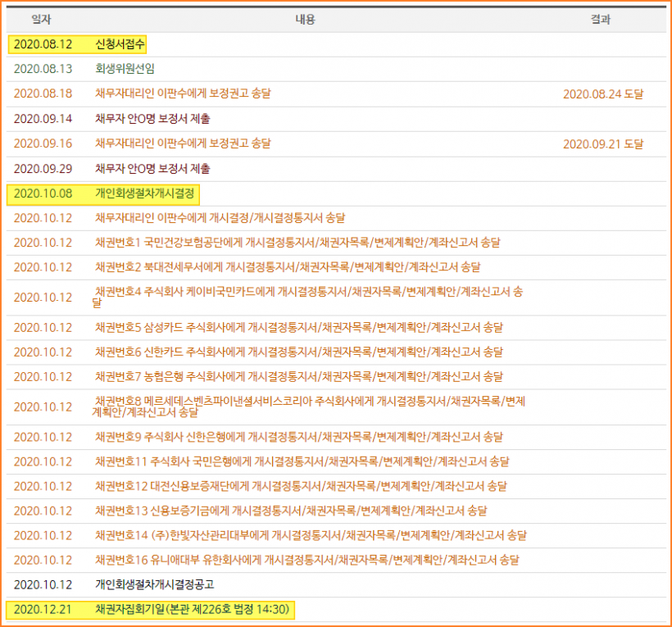Open the 2020.09.16 보정권고 송달 entry
Screen dimensions: 672x627
click(183, 143)
